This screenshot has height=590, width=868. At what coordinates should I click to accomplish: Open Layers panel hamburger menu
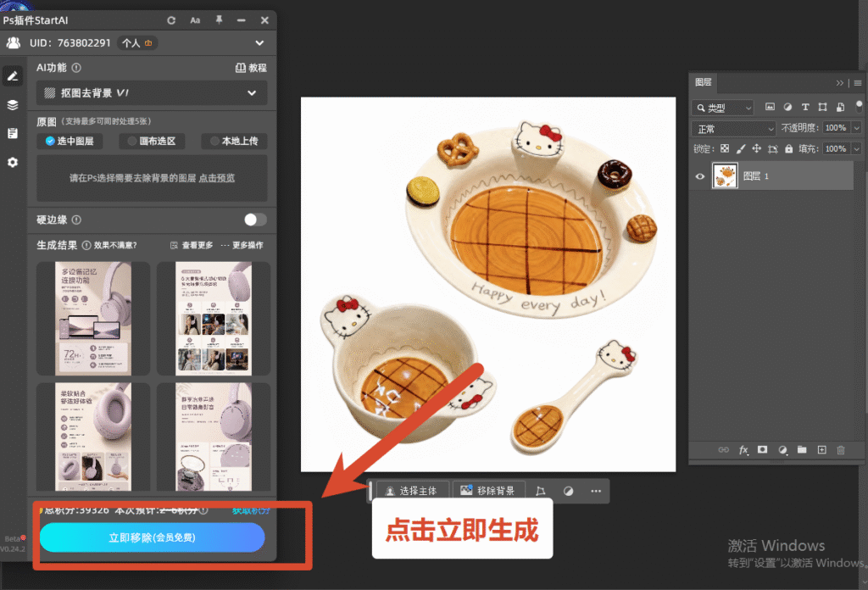tap(858, 83)
